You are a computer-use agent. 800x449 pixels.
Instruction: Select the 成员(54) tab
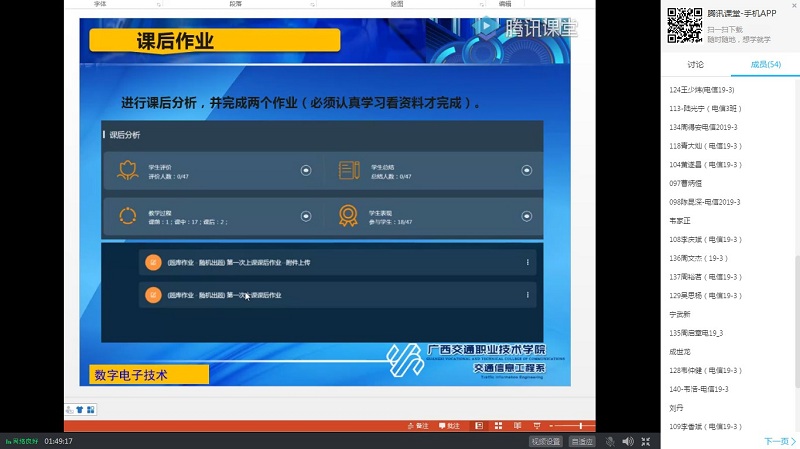coord(766,64)
